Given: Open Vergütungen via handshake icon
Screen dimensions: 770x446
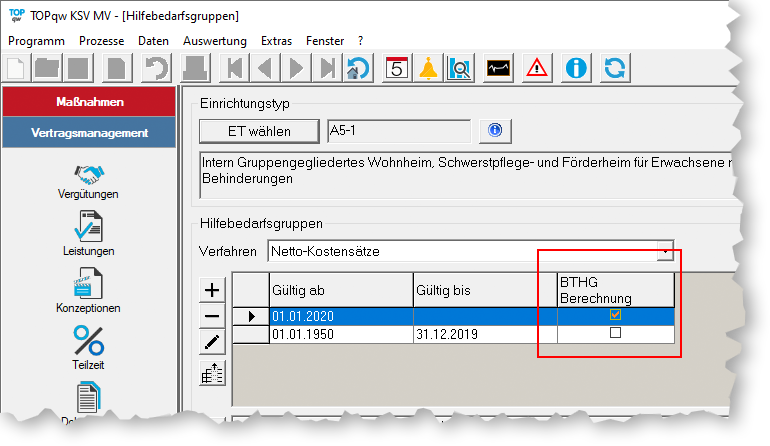Looking at the screenshot, I should click(x=89, y=182).
